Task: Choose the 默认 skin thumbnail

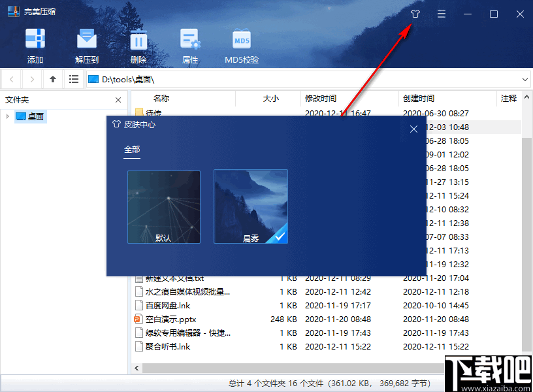Action: [164, 207]
